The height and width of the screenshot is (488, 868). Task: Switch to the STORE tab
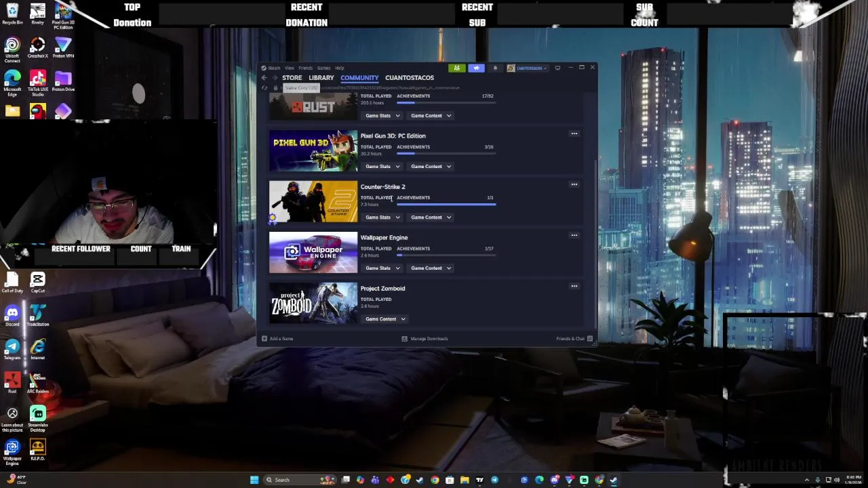pyautogui.click(x=292, y=78)
